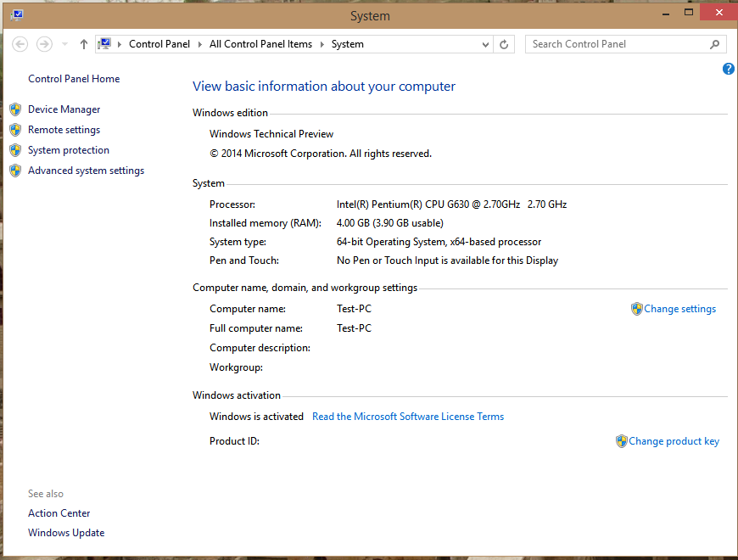Click the Windows is activated text

tap(256, 417)
